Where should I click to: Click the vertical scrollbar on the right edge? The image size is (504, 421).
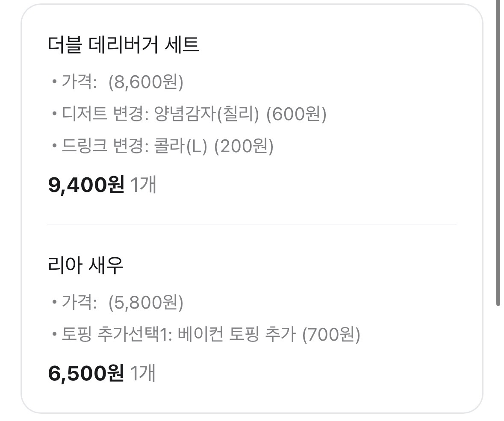point(498,154)
